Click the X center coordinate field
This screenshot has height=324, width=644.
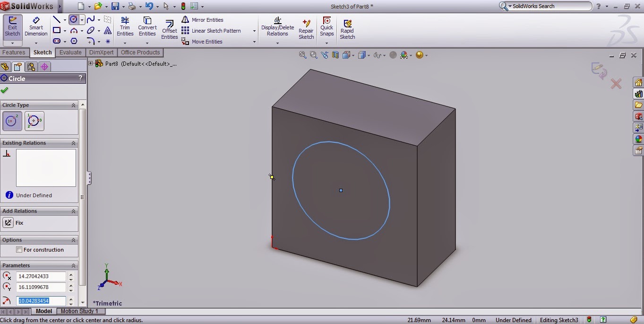coord(42,276)
